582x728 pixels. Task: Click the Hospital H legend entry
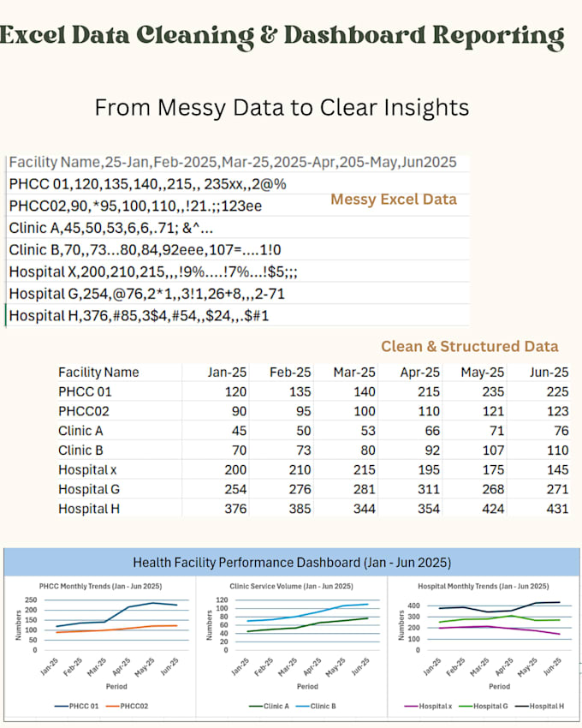(x=539, y=707)
